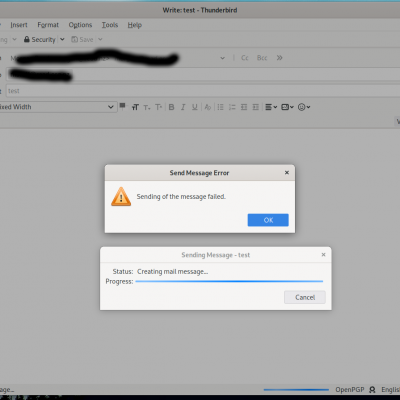Apply a bulleted list
Viewport: 400px width, 400px height.
pyautogui.click(x=220, y=107)
